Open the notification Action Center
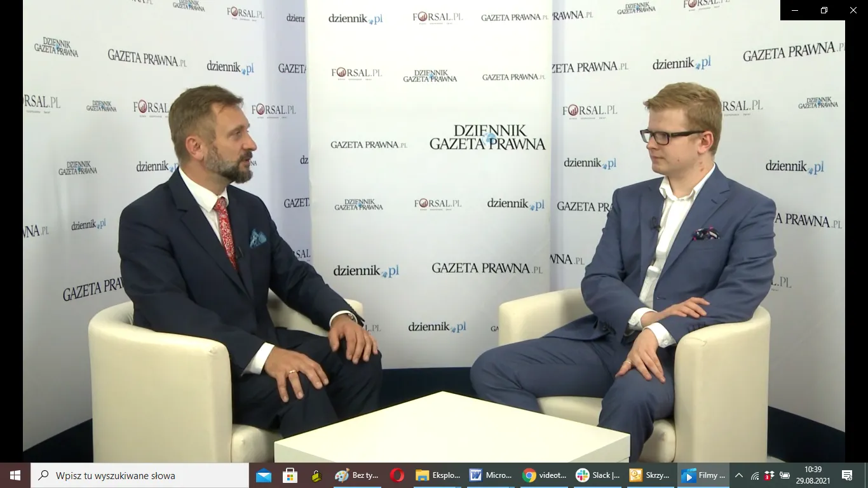The height and width of the screenshot is (488, 868). [847, 475]
